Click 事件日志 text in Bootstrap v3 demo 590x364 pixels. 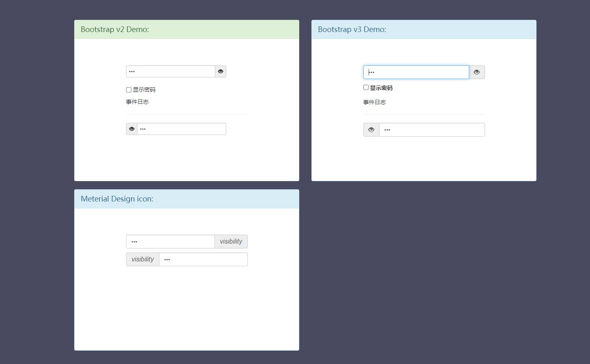pos(375,102)
